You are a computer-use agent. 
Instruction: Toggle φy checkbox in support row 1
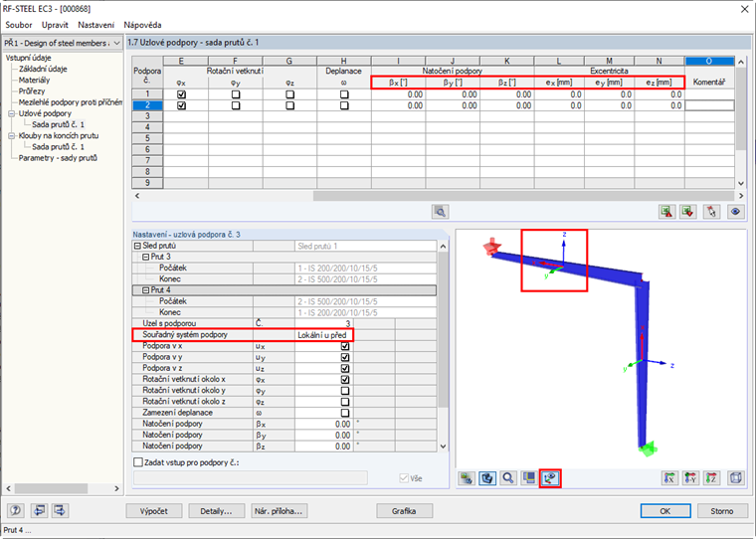point(236,94)
